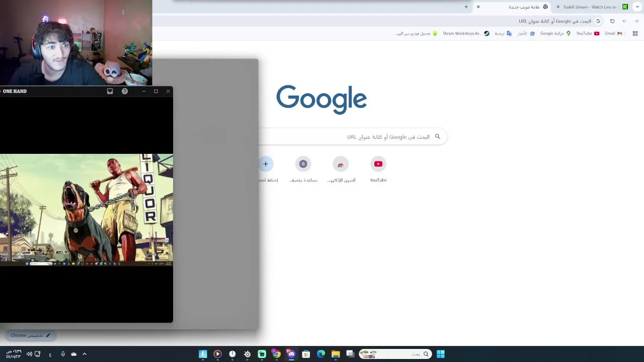The height and width of the screenshot is (362, 644).
Task: Click the microphone tray icon
Action: tap(63, 354)
